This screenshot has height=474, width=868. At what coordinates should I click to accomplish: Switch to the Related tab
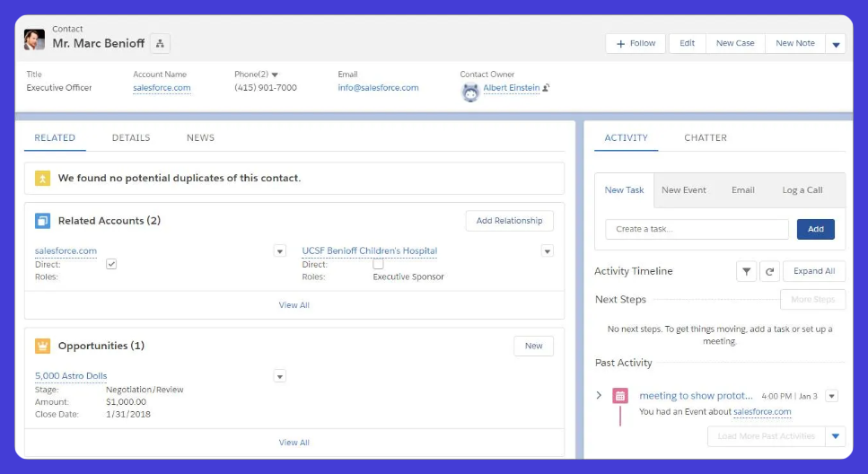tap(55, 138)
